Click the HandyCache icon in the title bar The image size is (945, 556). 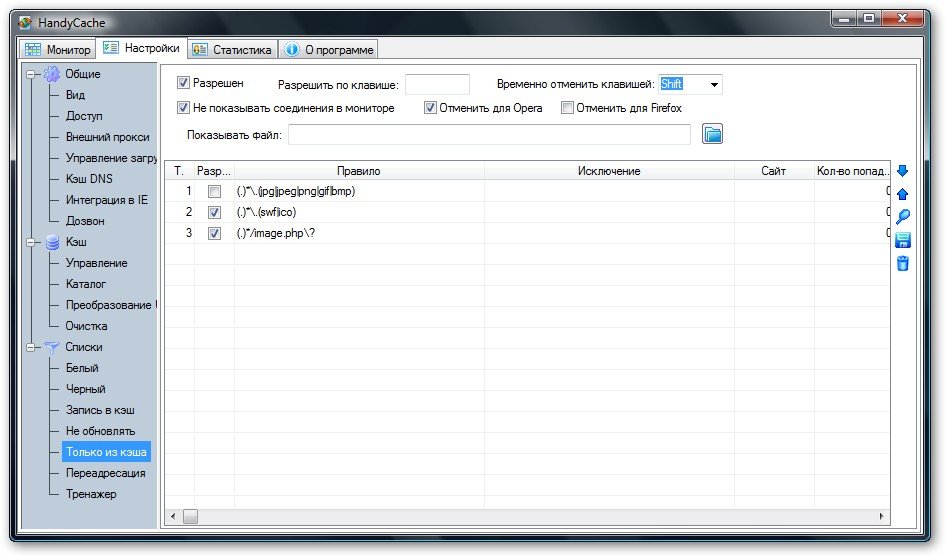click(25, 22)
